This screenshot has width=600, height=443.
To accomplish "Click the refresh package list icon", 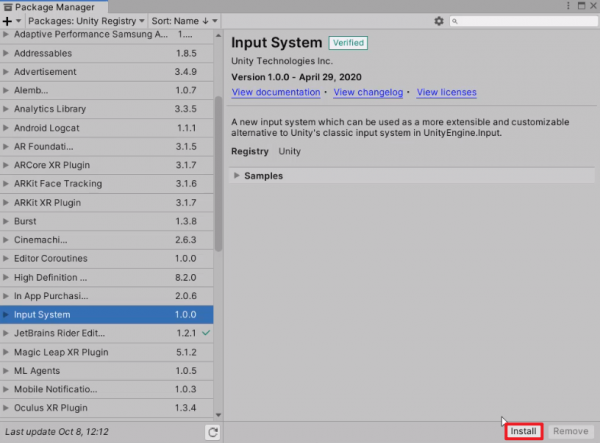I will pos(213,432).
